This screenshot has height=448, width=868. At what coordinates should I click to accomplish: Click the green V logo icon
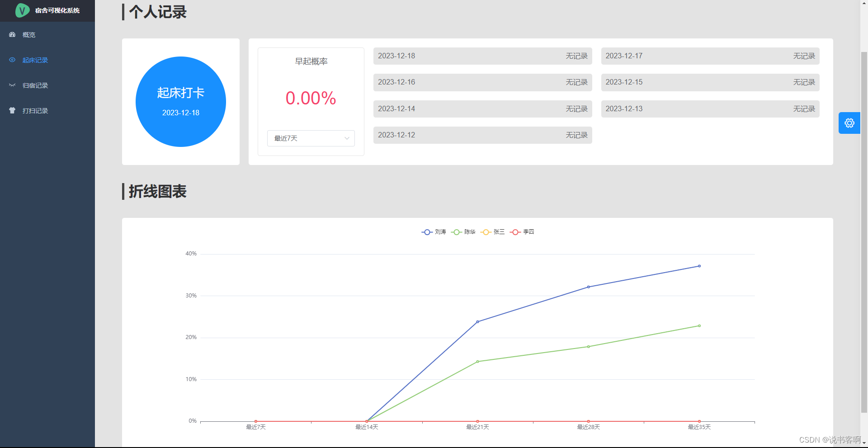tap(22, 10)
